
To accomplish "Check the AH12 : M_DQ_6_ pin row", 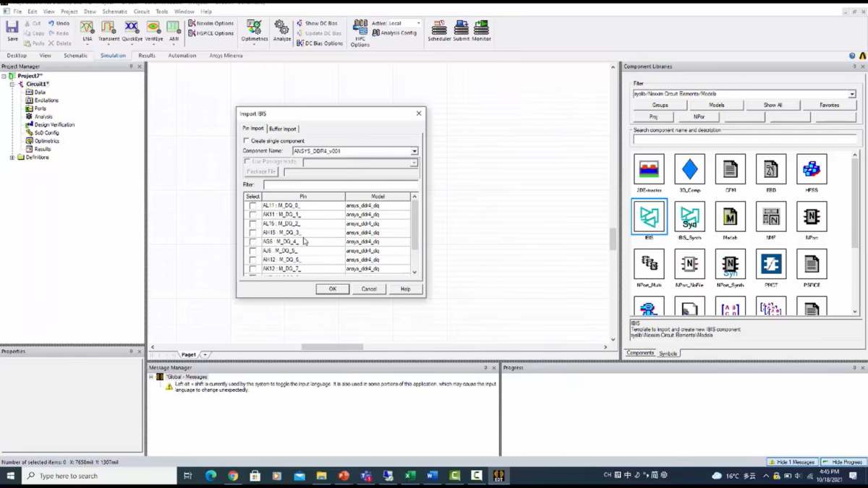I will point(252,260).
